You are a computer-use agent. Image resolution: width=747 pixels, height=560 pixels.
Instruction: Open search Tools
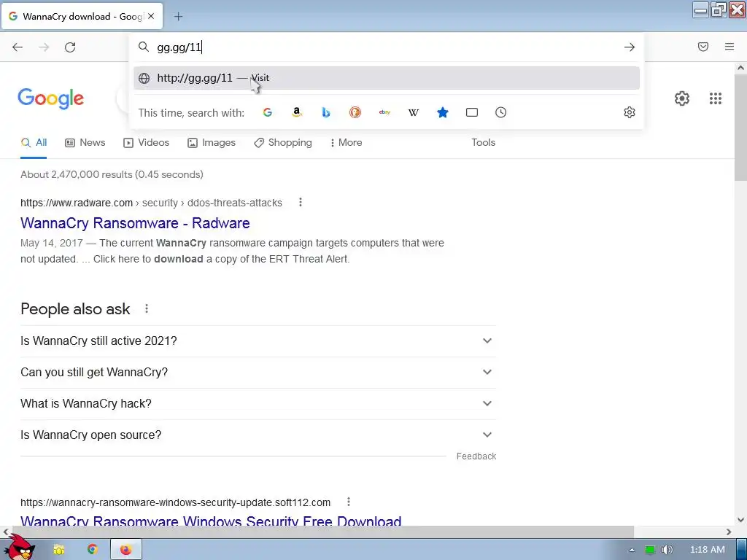tap(483, 143)
